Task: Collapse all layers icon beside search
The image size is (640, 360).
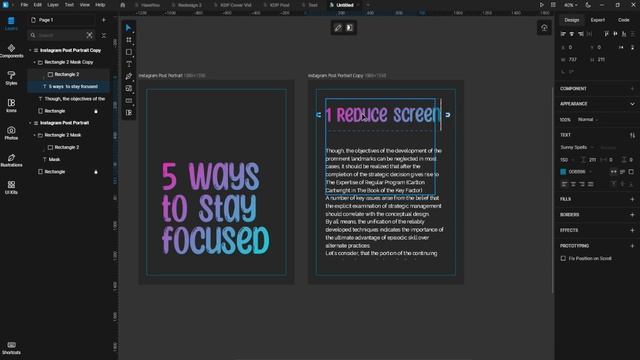Action: click(104, 35)
